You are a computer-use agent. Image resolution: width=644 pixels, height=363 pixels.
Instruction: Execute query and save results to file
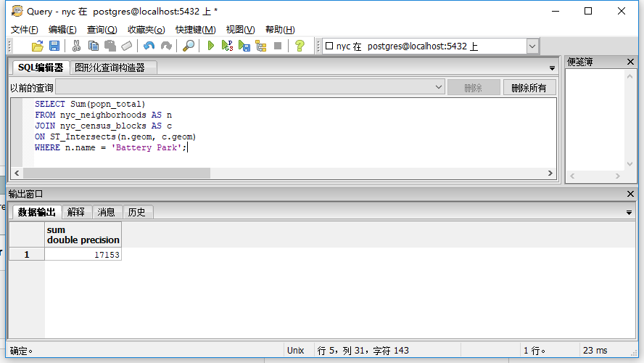click(x=244, y=46)
